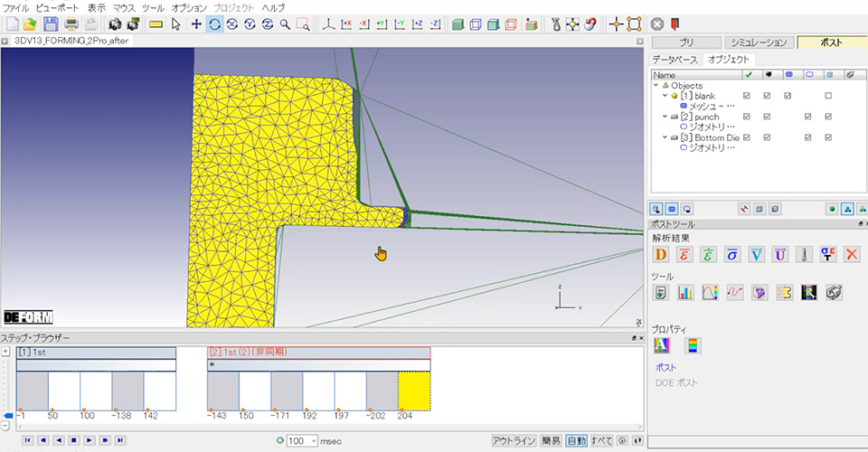Toggle Bottom Die first column checkbox

(x=747, y=137)
